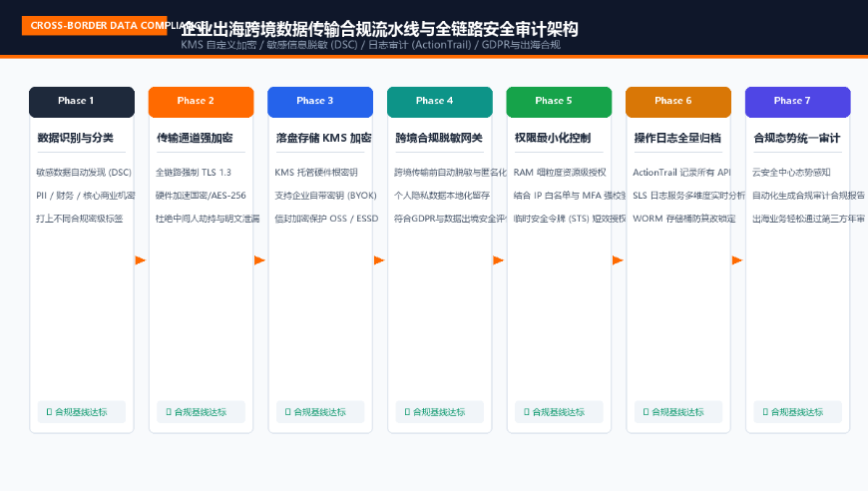Click the purple Phase 7 header
The height and width of the screenshot is (491, 868).
tap(798, 102)
